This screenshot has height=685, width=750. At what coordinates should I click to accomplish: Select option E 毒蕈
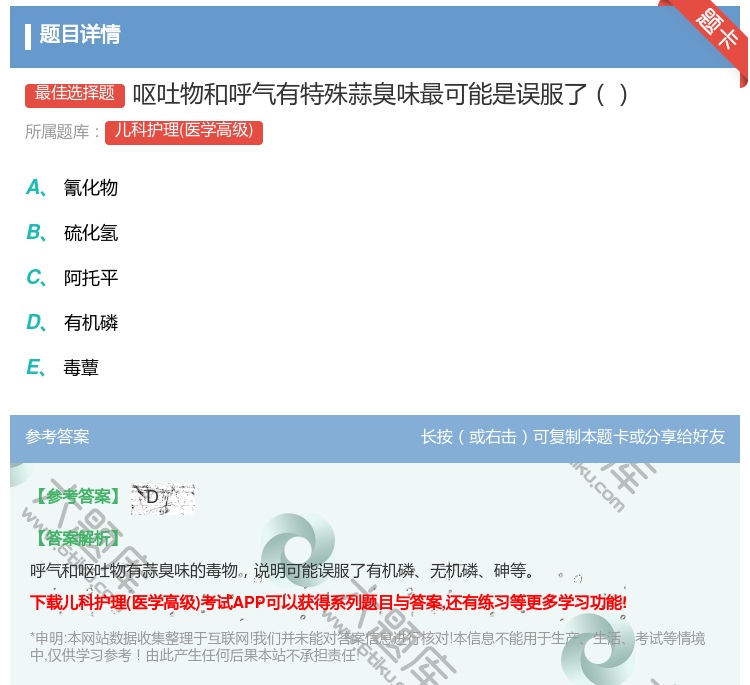click(x=62, y=367)
